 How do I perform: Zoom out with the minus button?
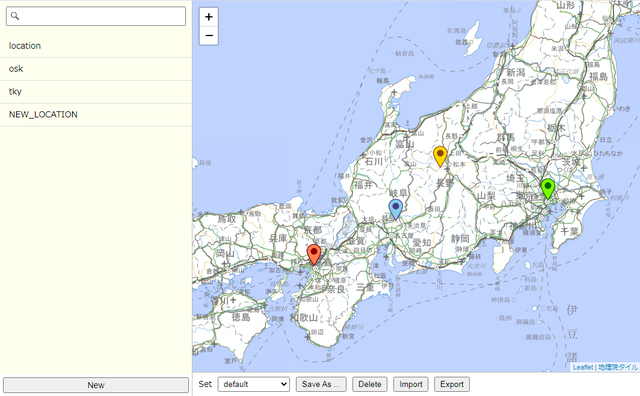209,36
